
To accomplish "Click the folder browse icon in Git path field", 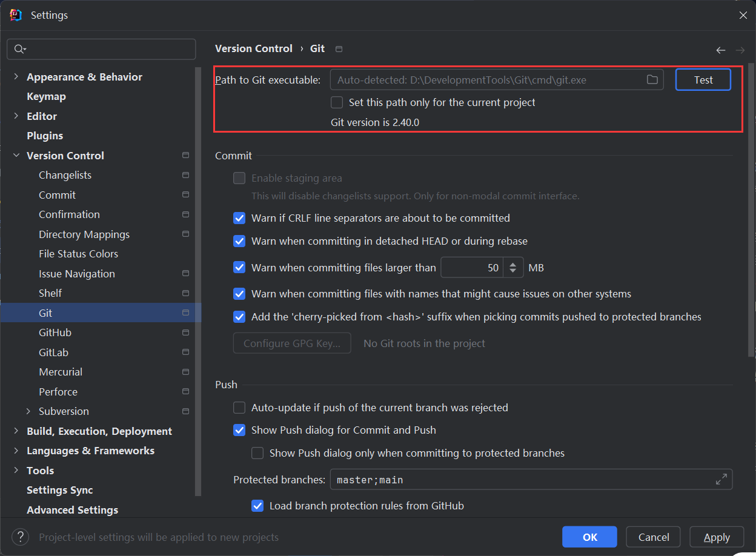I will [x=652, y=79].
